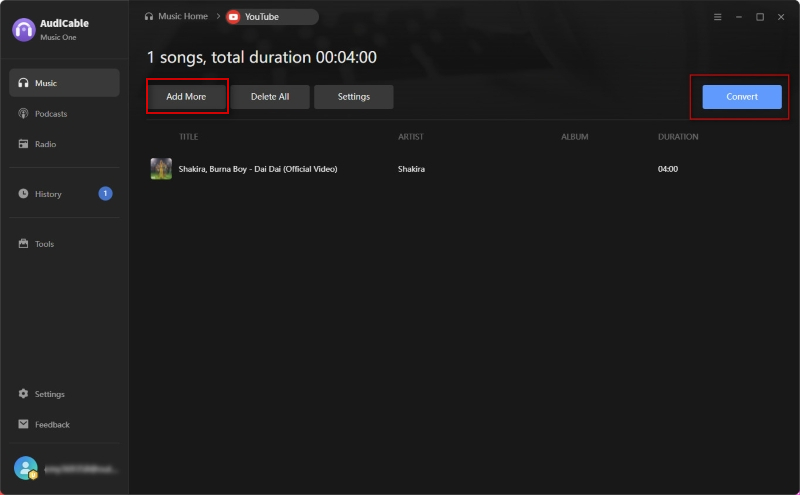Screen dimensions: 800x495
Task: Click the TITLE column header
Action: (188, 137)
